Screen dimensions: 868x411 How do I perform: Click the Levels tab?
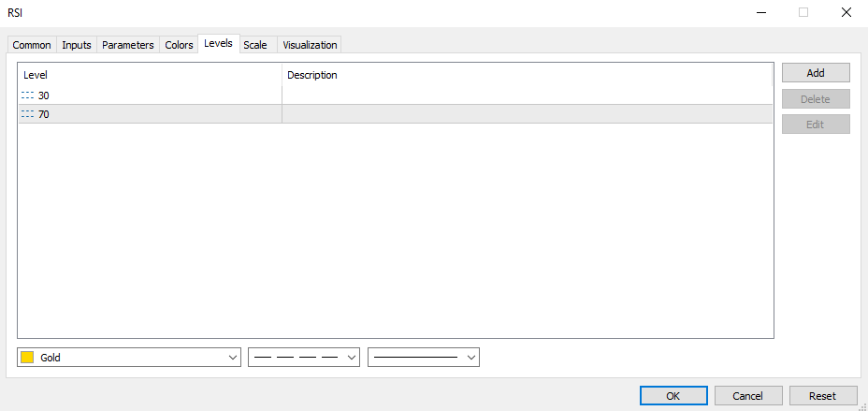(218, 43)
